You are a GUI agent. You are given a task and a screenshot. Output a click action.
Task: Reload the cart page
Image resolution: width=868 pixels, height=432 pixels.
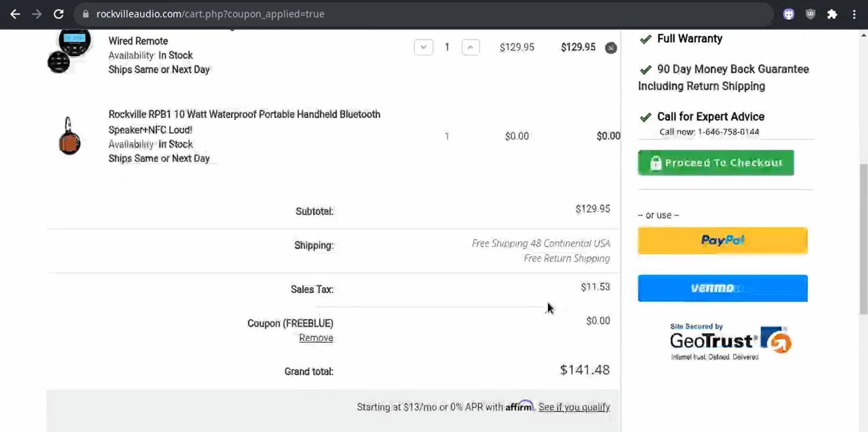pos(58,14)
